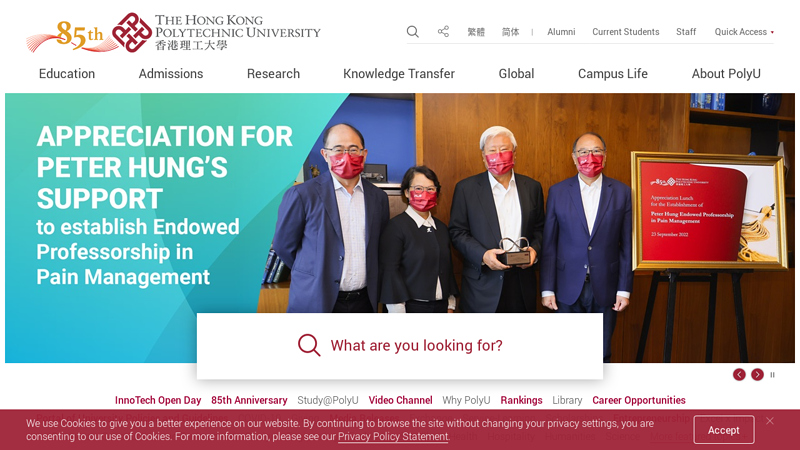
Task: Open the About PolyU menu
Action: [726, 74]
